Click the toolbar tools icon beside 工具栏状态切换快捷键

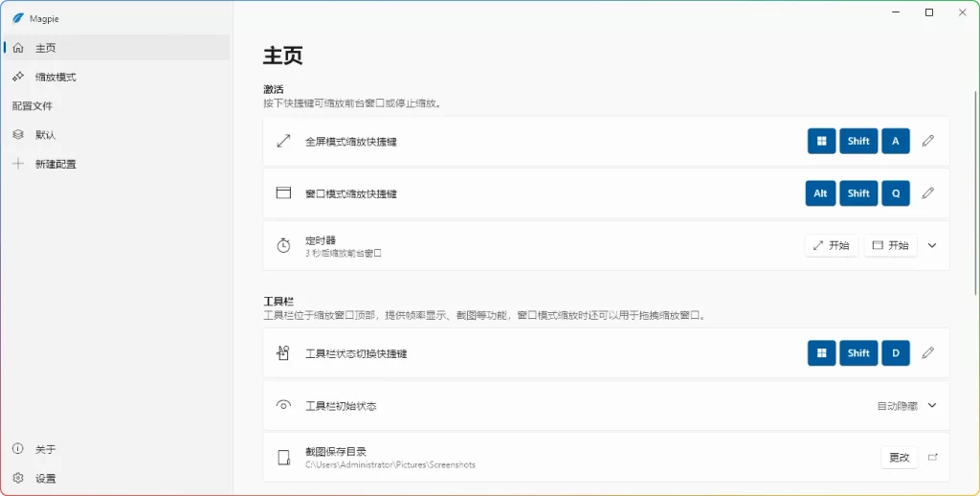[283, 353]
